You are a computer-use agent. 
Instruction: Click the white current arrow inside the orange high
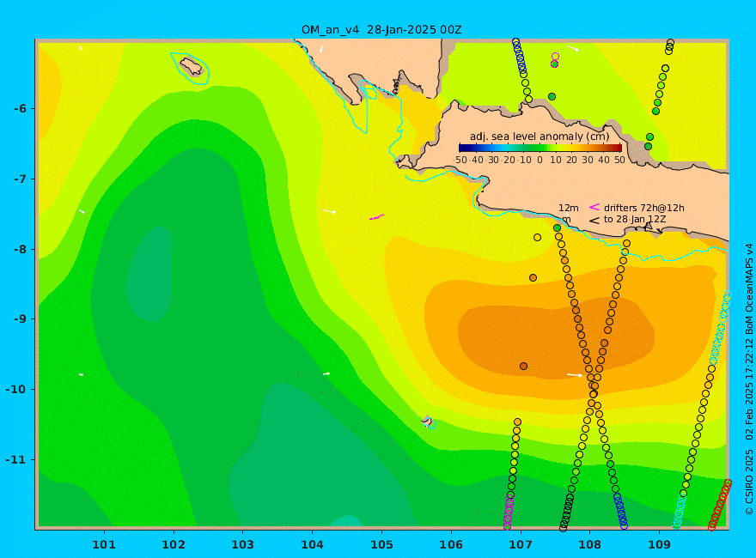point(575,374)
